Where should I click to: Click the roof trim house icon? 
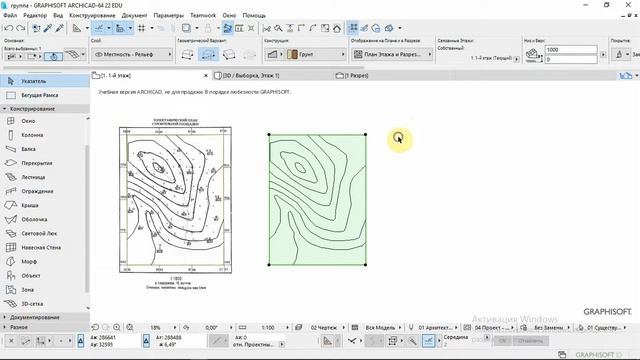[x=337, y=28]
